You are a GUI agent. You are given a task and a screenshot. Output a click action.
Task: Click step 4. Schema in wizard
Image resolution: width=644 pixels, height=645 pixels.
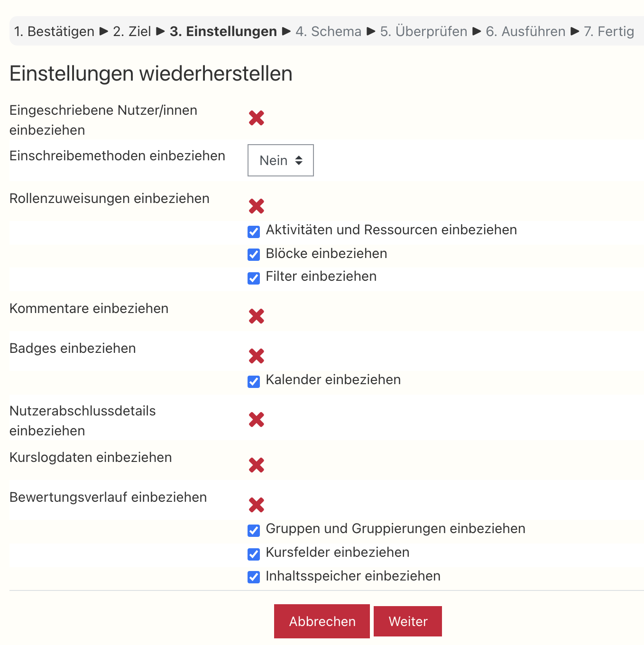pyautogui.click(x=328, y=31)
